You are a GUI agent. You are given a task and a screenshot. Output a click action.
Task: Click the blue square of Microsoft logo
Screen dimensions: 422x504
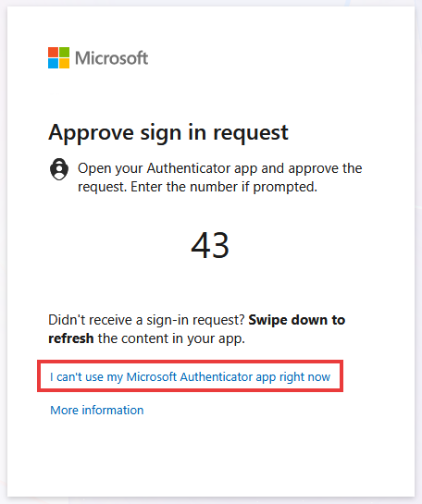[x=53, y=63]
